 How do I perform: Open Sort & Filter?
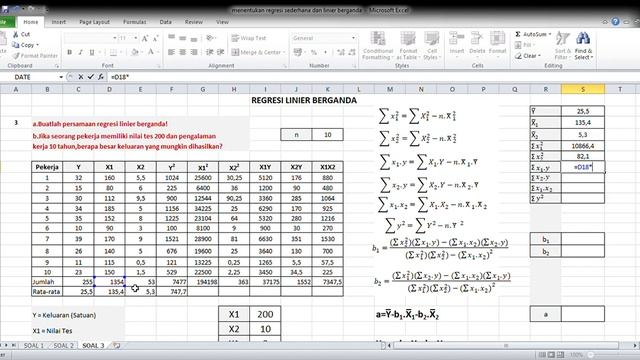point(562,46)
